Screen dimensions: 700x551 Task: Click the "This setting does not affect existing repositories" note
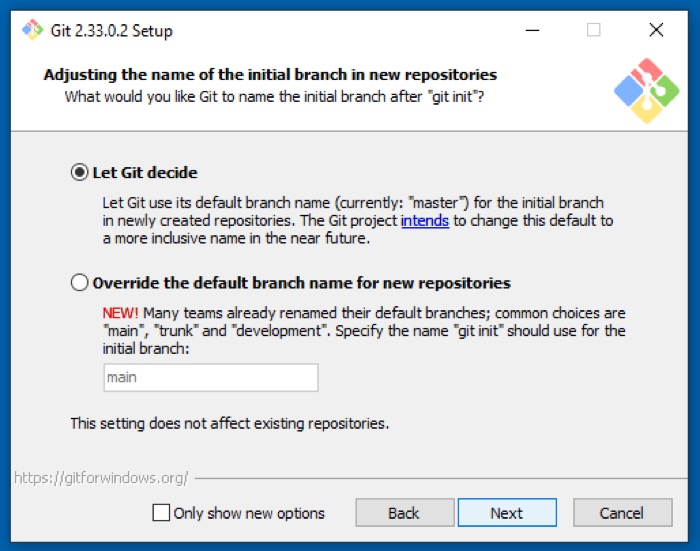pyautogui.click(x=229, y=423)
